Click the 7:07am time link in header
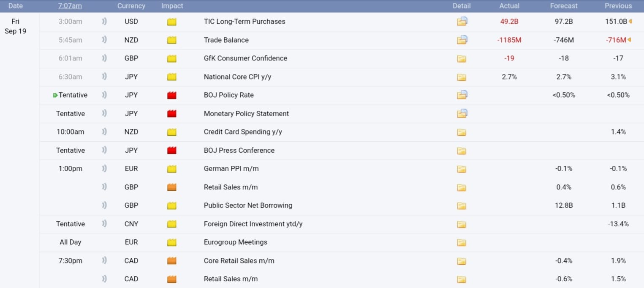This screenshot has width=644, height=288. tap(70, 6)
